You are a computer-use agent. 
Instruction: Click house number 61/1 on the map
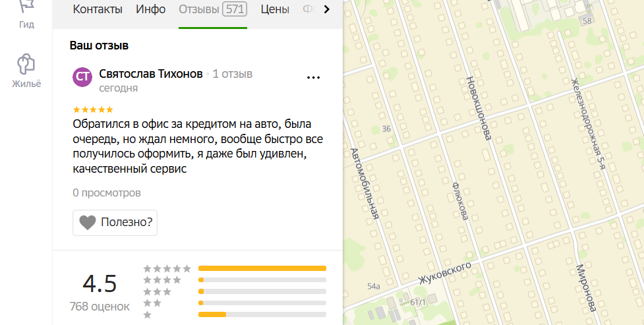(418, 303)
